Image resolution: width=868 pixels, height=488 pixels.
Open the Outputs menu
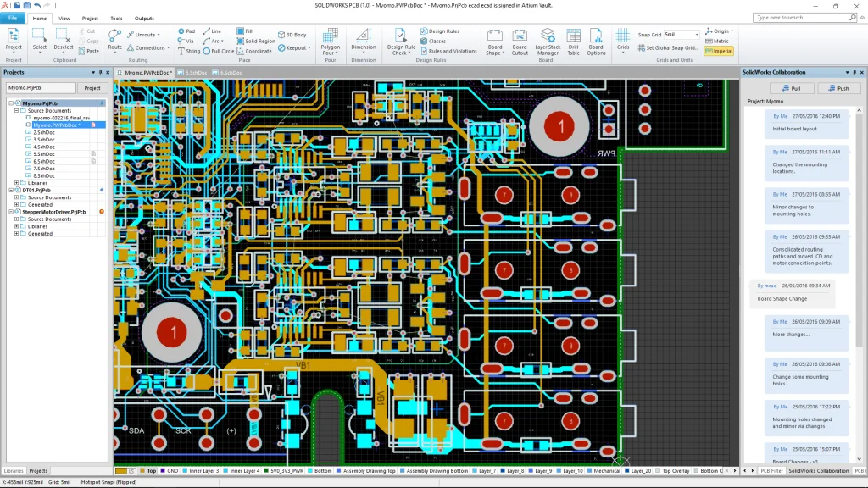pyautogui.click(x=142, y=18)
